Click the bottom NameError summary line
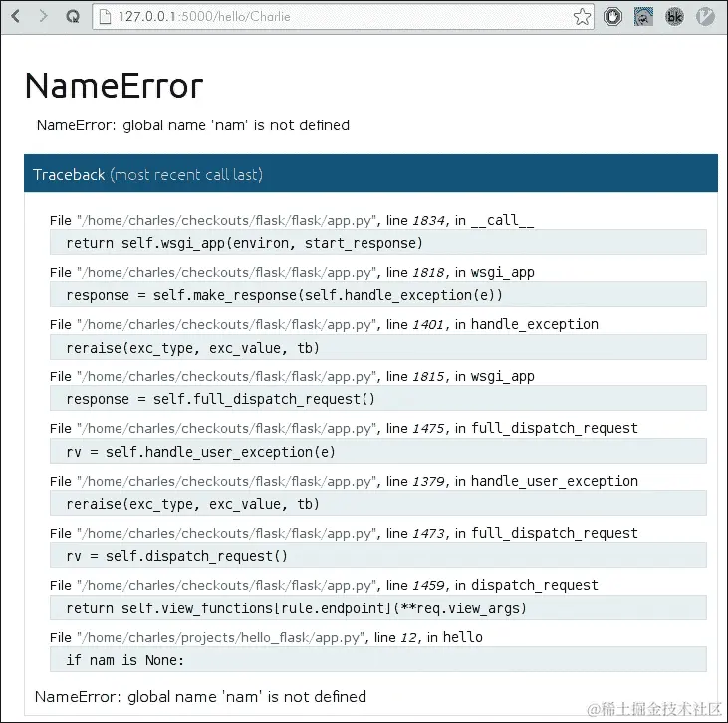This screenshot has height=723, width=728. click(200, 696)
